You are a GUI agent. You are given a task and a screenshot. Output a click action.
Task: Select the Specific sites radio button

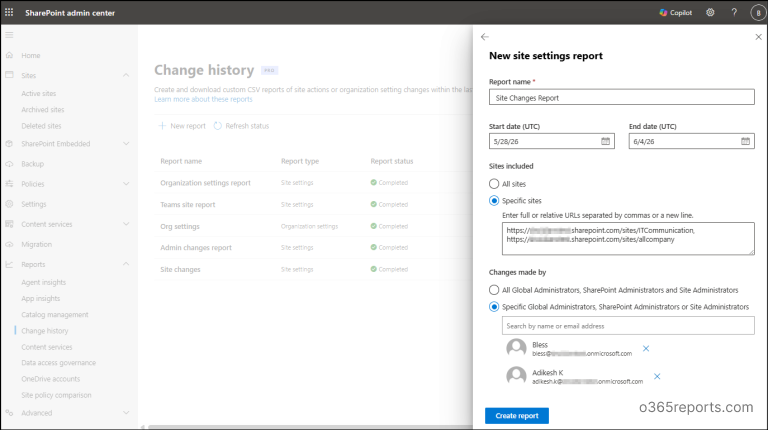[494, 200]
